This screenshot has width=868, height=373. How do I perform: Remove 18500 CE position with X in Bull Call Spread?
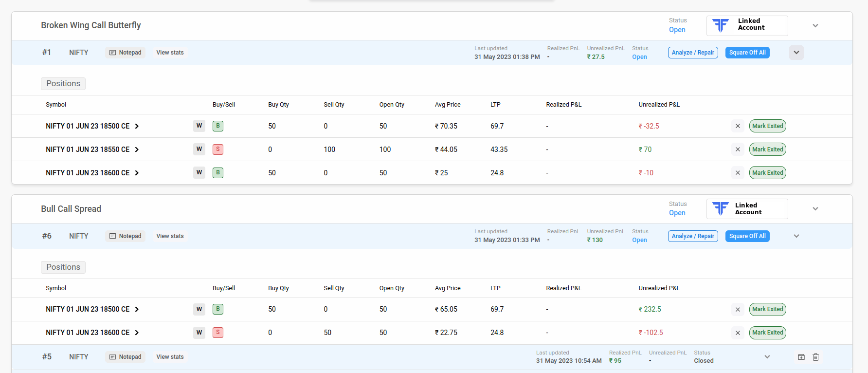pos(738,309)
